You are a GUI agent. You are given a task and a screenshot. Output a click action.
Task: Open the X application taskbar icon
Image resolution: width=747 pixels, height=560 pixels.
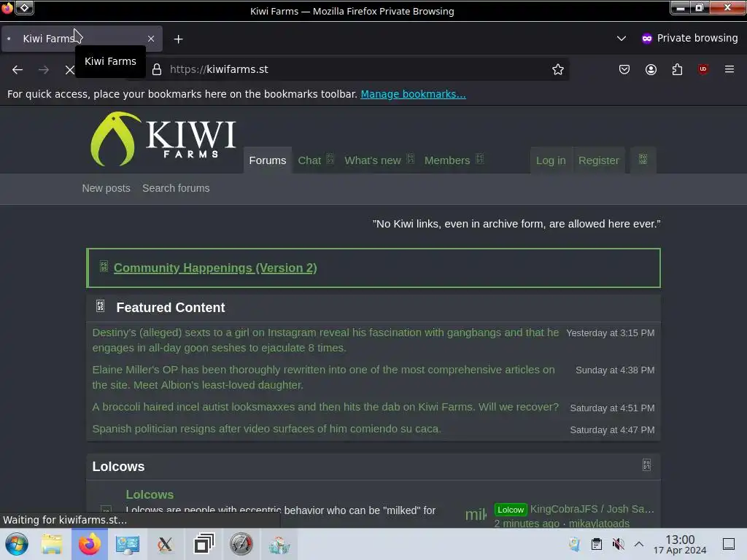coord(165,544)
